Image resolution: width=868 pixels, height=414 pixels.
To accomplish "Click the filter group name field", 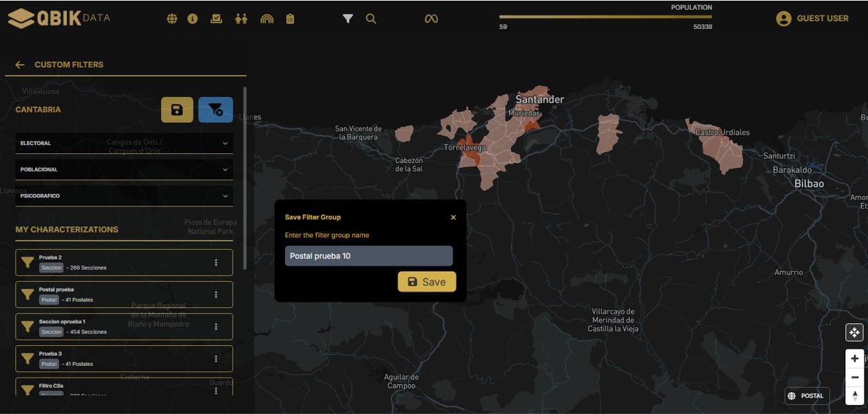I will click(369, 256).
